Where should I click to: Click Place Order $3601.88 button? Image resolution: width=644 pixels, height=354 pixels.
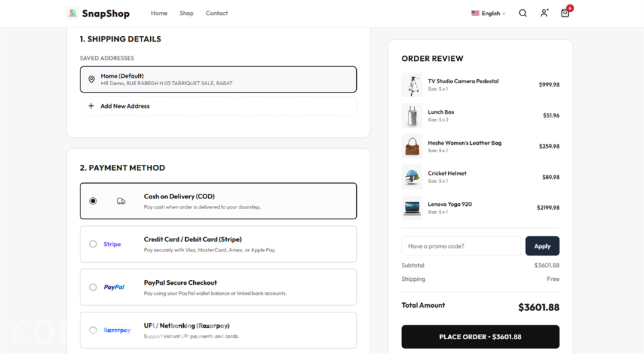click(480, 337)
